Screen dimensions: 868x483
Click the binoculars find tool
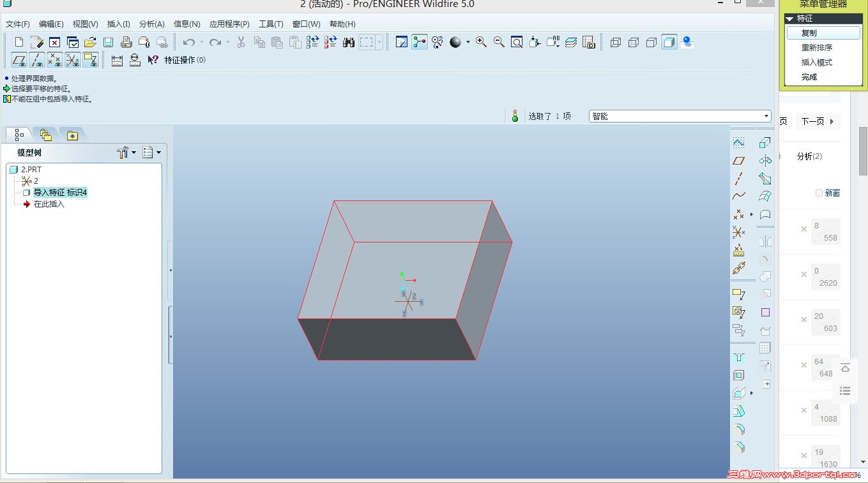(348, 42)
